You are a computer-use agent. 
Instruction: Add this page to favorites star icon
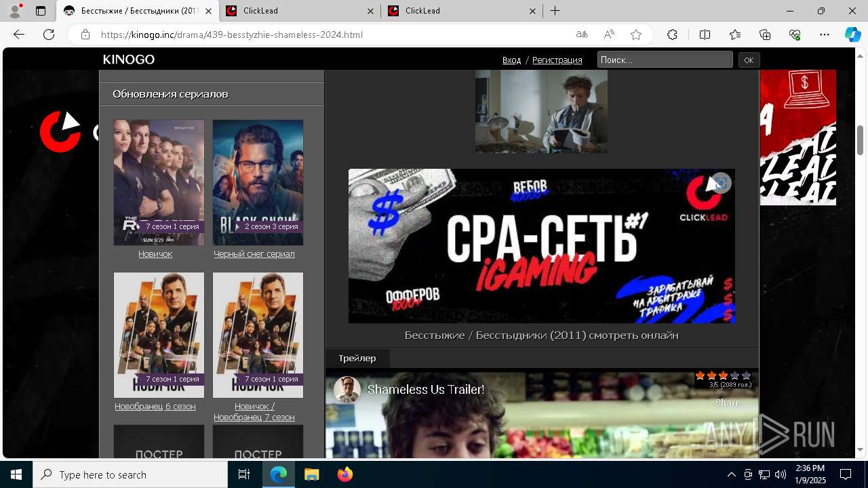coord(636,35)
